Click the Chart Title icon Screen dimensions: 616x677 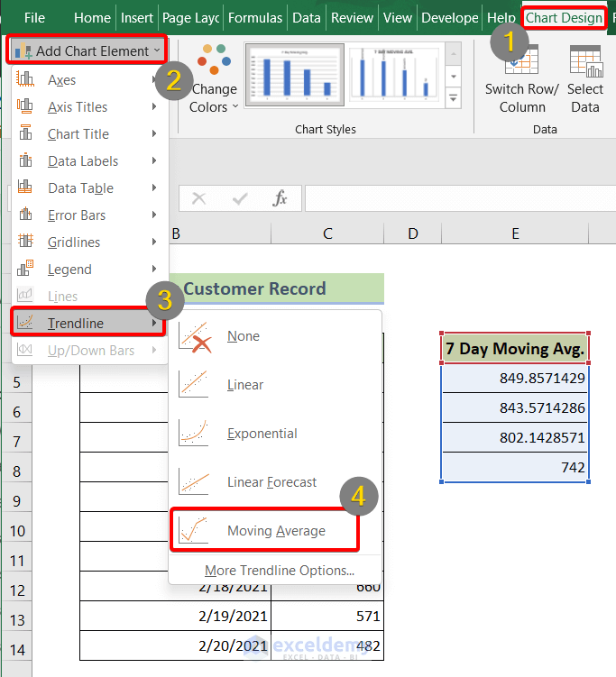coord(25,133)
